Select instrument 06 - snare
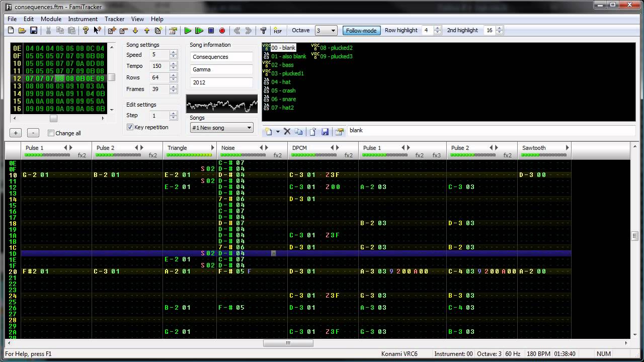This screenshot has height=362, width=644. [283, 99]
